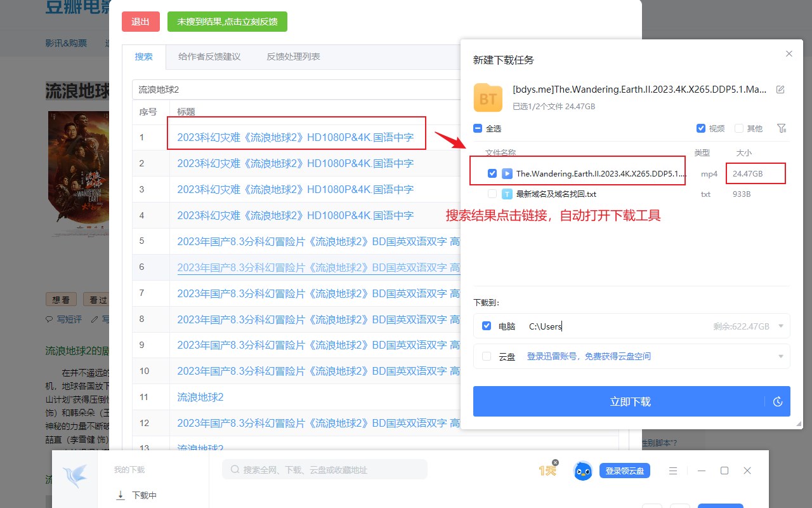Open result row 9 link 8.3分科幻冒险片

[318, 345]
